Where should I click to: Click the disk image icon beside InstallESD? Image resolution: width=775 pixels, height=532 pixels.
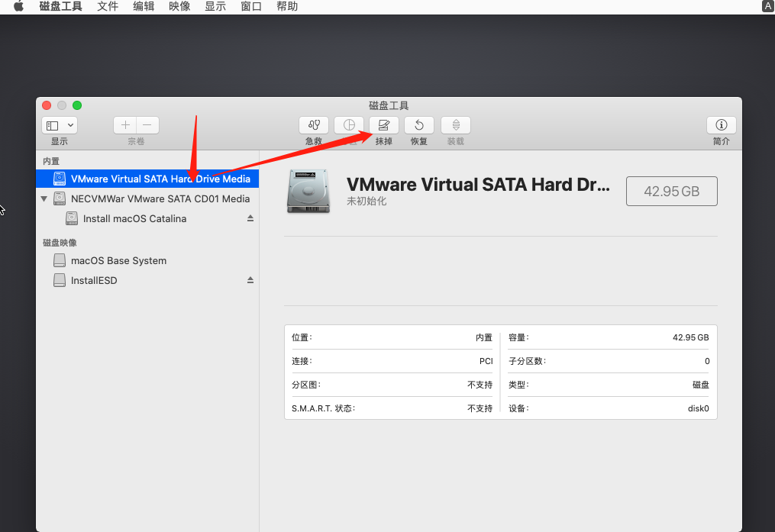[60, 280]
